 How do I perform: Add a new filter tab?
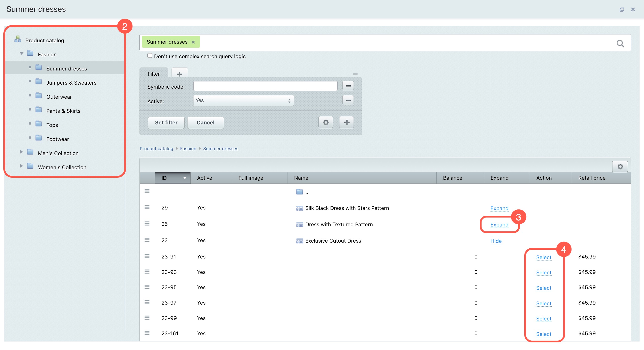coord(179,74)
